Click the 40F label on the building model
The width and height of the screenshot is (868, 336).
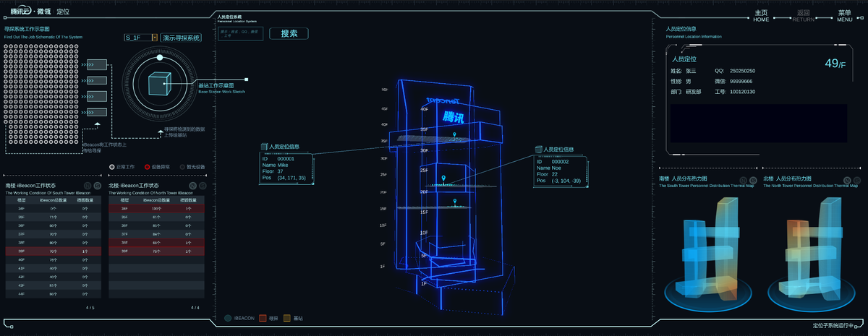click(425, 109)
